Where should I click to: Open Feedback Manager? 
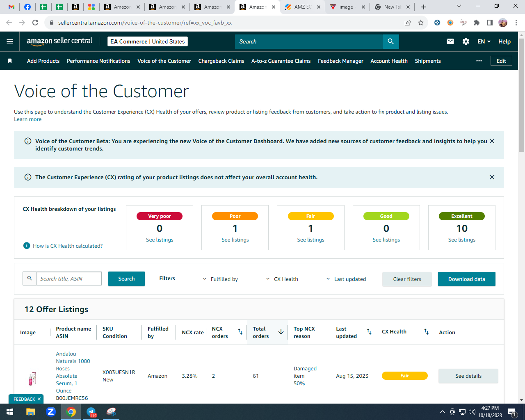point(340,61)
